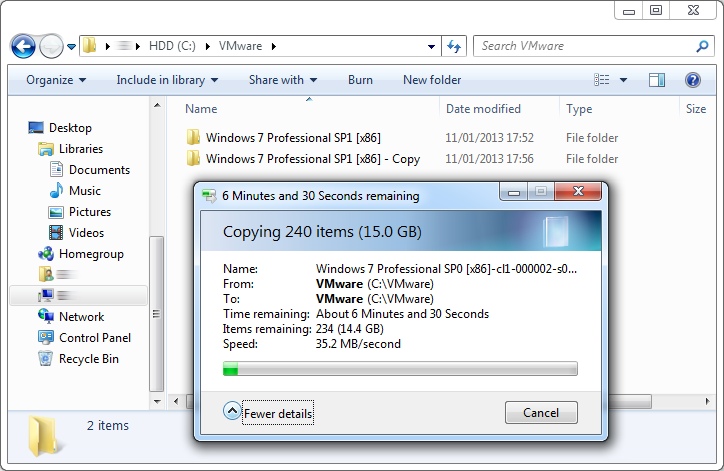
Task: Click the refresh button beside address bar
Action: point(455,46)
